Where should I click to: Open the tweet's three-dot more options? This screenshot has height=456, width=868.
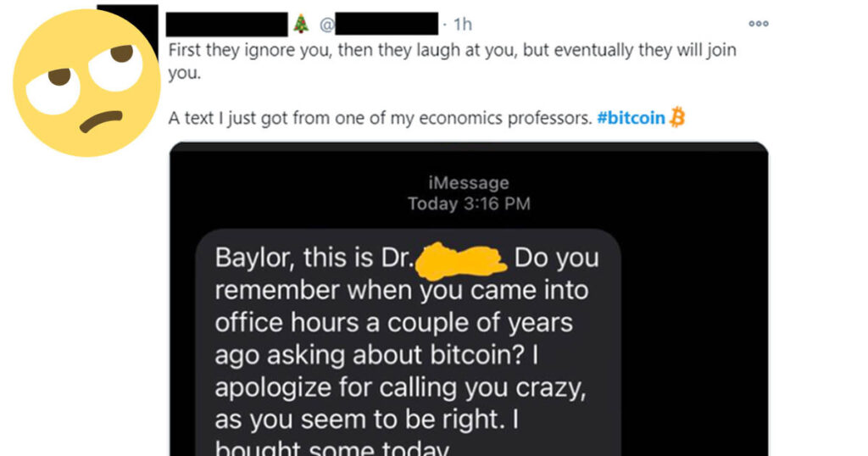[759, 24]
